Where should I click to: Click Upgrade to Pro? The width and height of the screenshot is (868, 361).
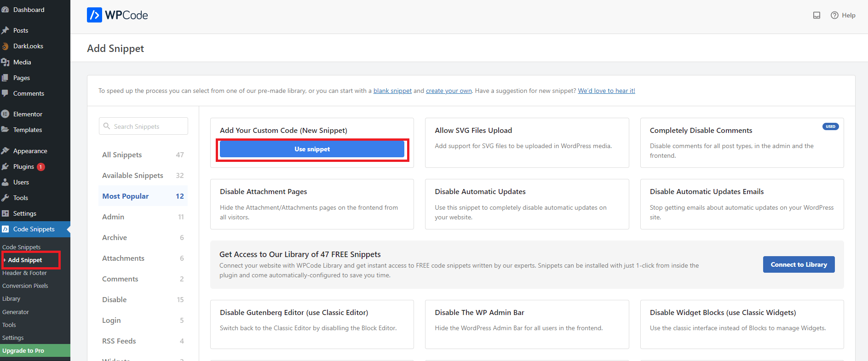coord(35,350)
